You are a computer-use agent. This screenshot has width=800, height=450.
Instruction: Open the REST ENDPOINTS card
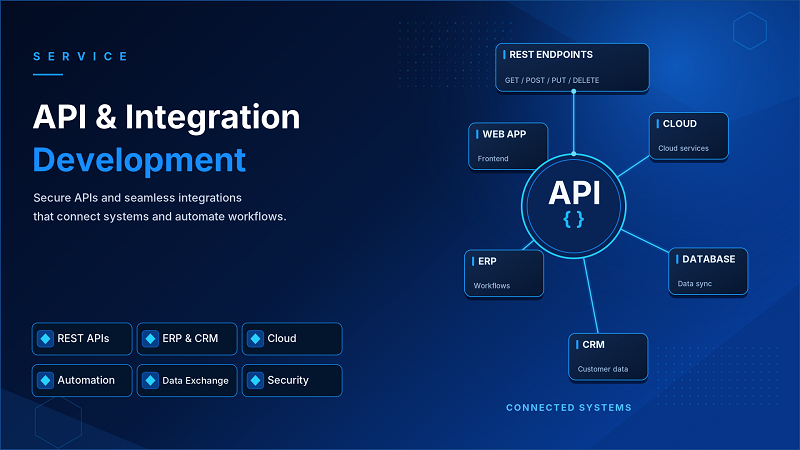tap(572, 68)
